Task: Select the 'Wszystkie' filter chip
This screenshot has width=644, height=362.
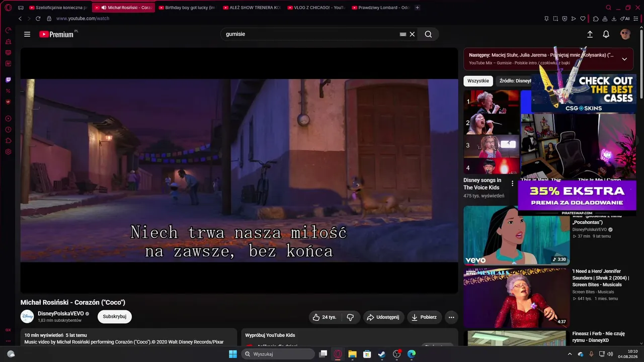Action: 478,81
